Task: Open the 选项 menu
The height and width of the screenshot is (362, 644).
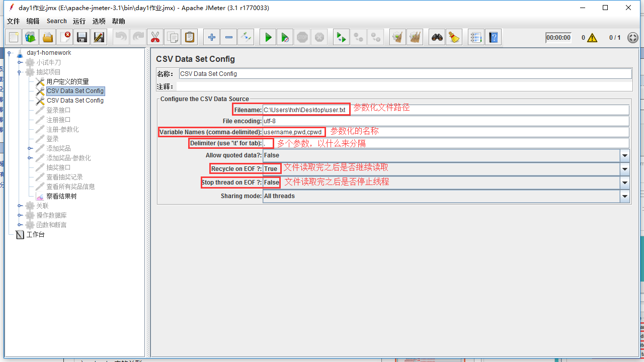Action: tap(99, 21)
